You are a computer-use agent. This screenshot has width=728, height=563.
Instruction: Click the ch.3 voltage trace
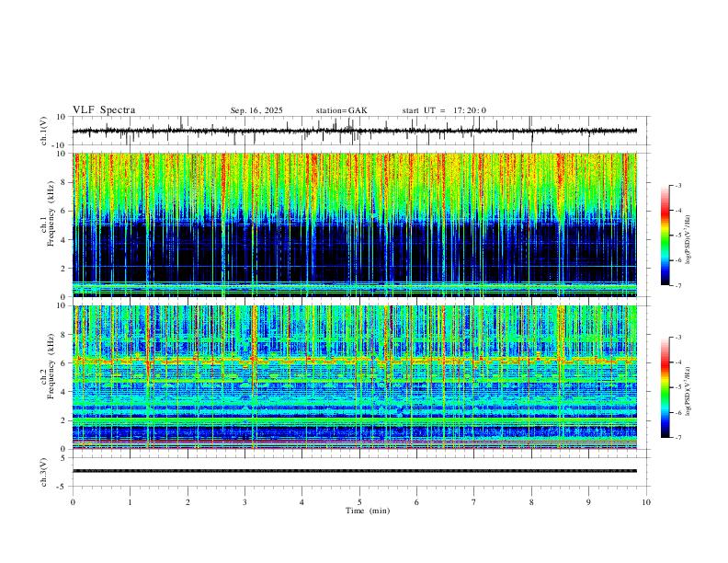pyautogui.click(x=355, y=471)
